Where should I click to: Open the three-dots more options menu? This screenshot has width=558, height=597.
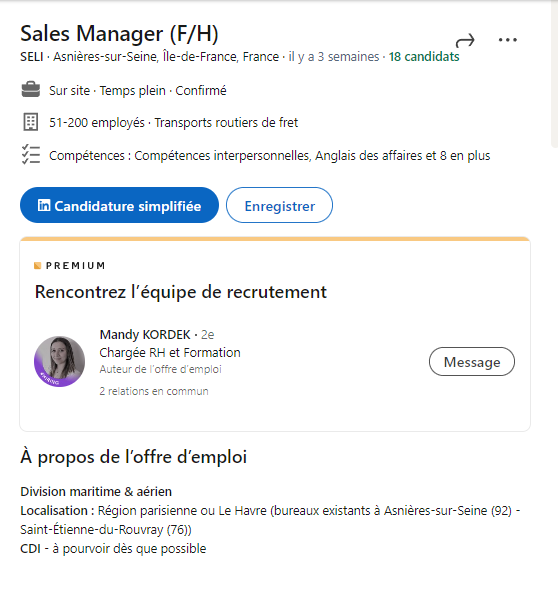(508, 40)
